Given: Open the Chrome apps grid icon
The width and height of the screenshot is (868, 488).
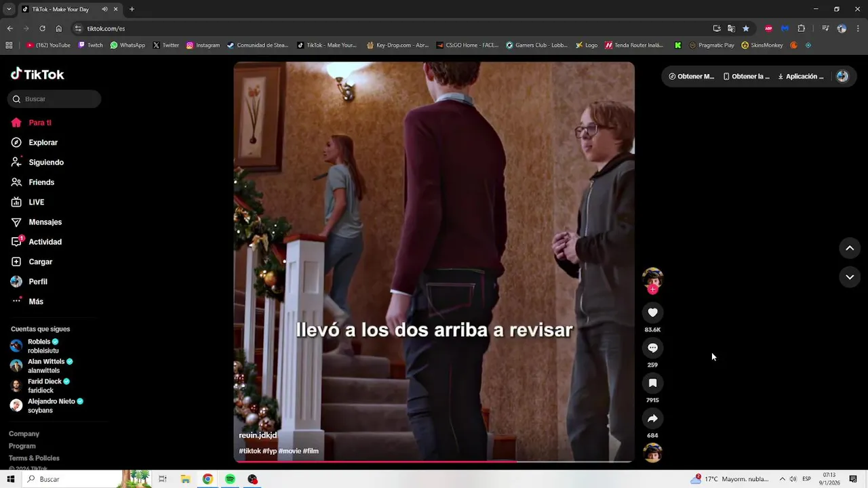Looking at the screenshot, I should click(x=9, y=45).
